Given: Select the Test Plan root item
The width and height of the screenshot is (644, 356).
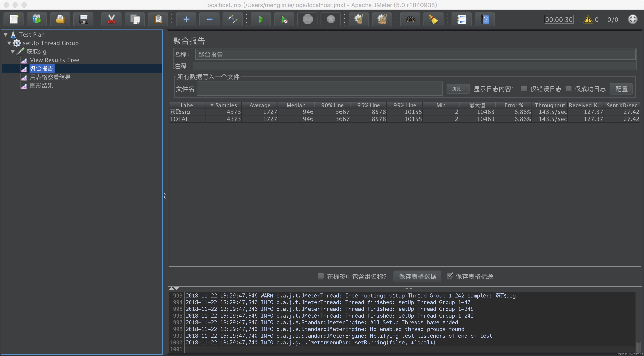Looking at the screenshot, I should coord(32,35).
